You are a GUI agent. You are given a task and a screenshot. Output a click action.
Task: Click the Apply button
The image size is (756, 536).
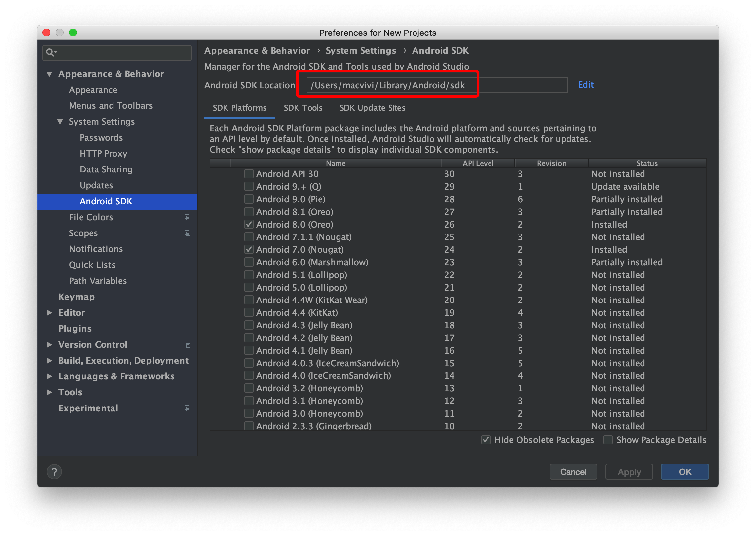pos(629,472)
